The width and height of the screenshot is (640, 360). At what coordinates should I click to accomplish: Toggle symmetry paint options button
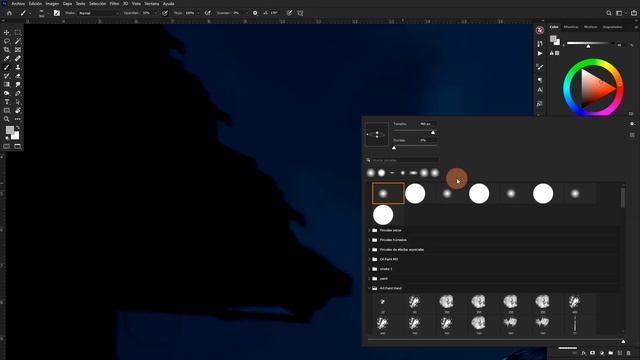(300, 13)
